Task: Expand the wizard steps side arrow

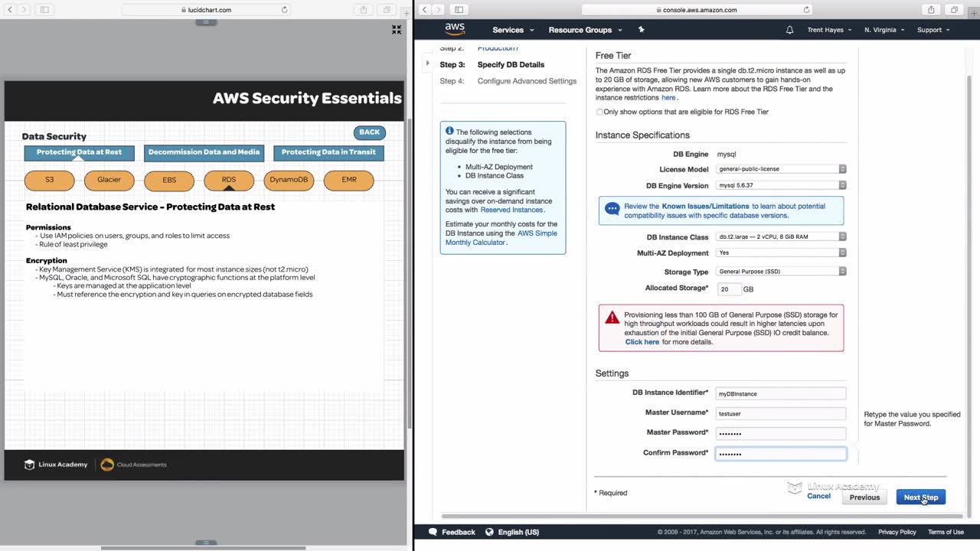Action: [427, 63]
